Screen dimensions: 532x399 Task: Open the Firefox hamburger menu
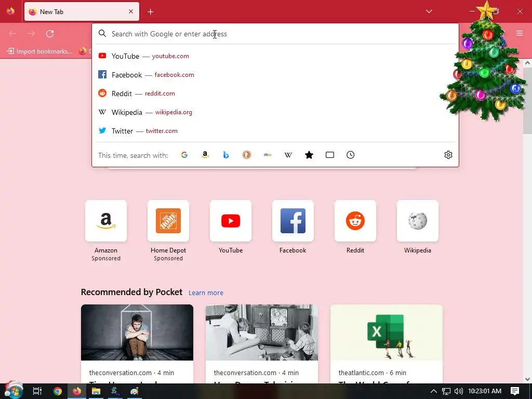[520, 33]
